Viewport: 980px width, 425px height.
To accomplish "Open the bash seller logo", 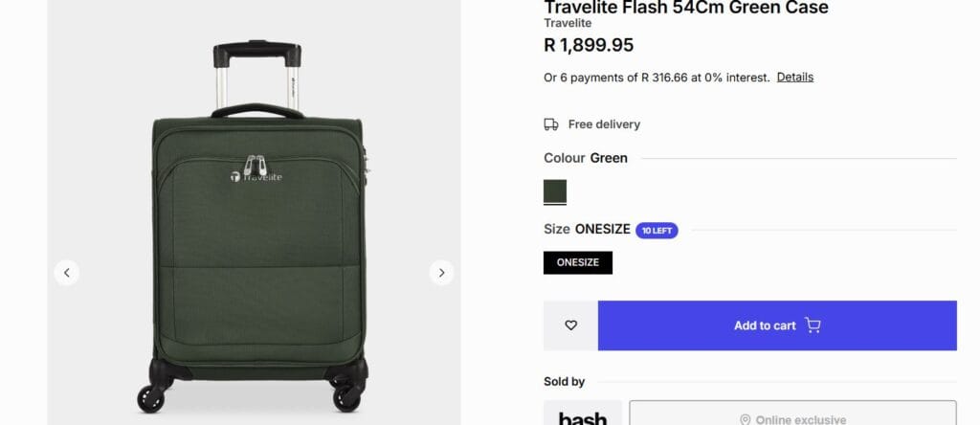I will pos(583,416).
